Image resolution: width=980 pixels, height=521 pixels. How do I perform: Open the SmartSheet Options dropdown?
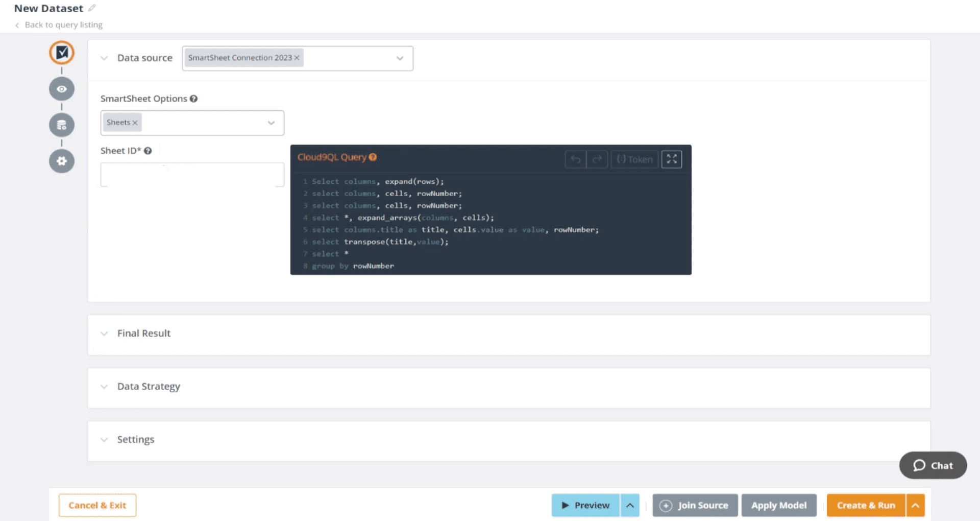271,123
